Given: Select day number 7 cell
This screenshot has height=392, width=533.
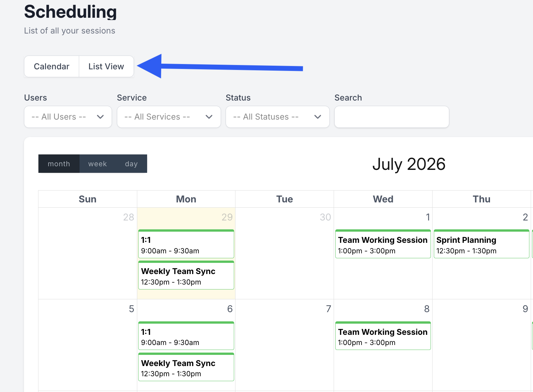Looking at the screenshot, I should click(284, 345).
